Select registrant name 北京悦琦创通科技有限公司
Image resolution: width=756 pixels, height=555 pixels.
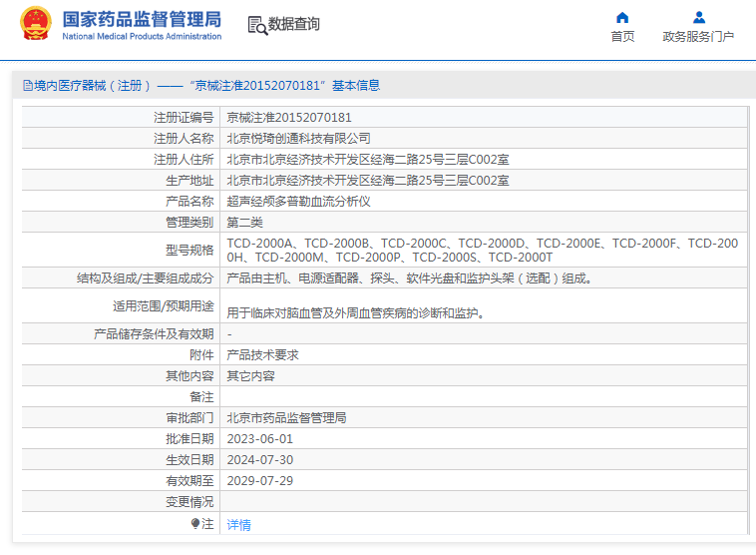click(298, 139)
